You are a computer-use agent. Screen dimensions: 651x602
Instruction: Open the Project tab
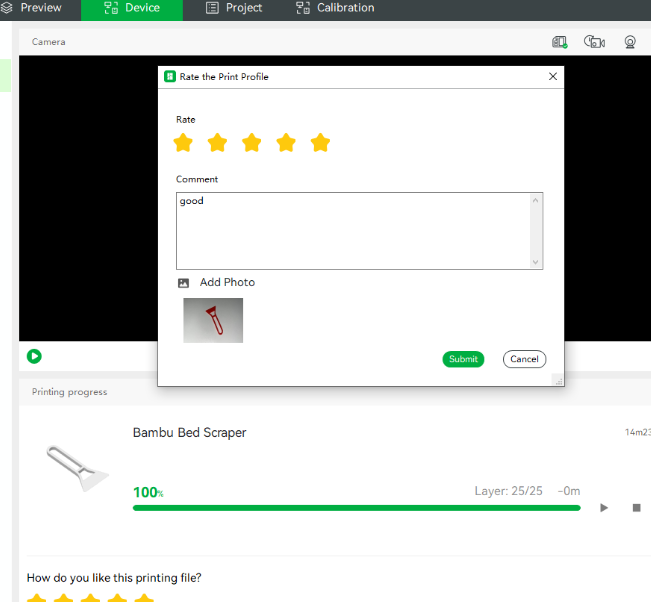click(x=234, y=7)
